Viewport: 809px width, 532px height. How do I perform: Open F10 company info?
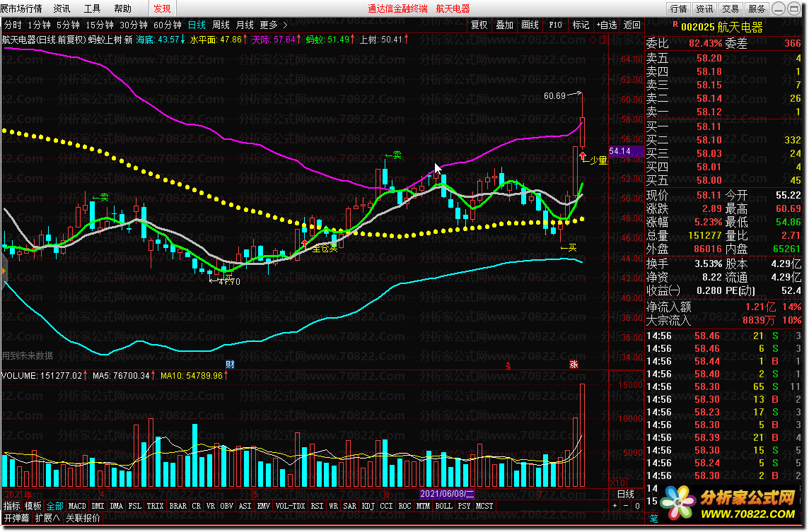(x=555, y=25)
